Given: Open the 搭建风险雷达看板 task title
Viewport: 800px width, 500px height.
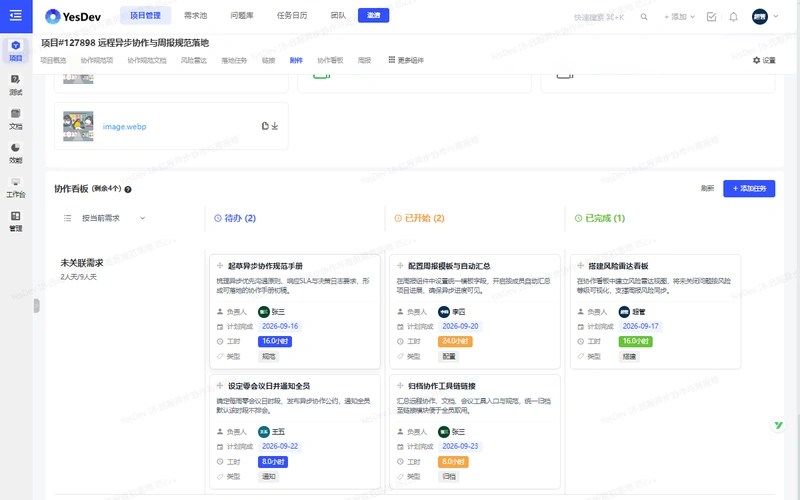Looking at the screenshot, I should [618, 266].
